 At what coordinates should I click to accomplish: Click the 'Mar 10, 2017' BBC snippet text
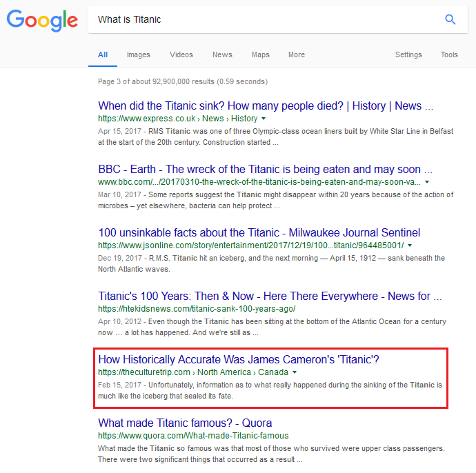[276, 200]
